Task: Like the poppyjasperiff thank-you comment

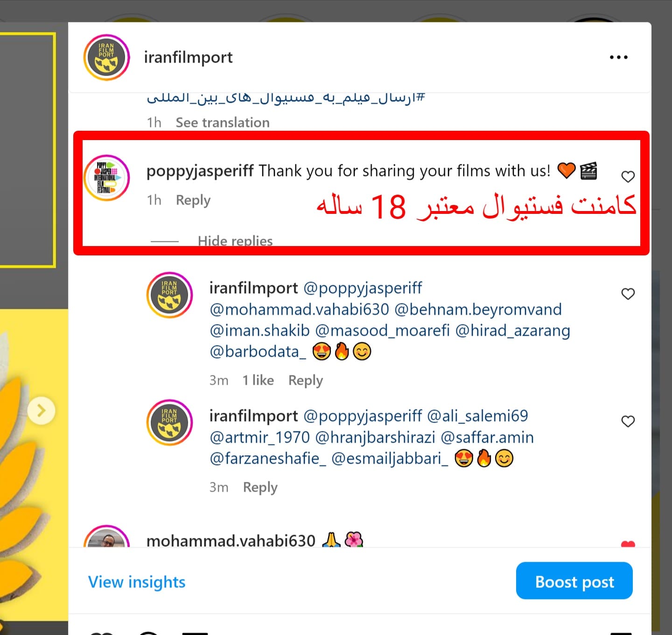Action: (x=628, y=176)
